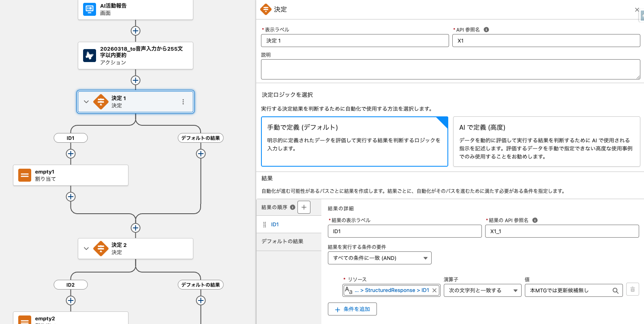The width and height of the screenshot is (644, 324).
Task: Click the empty1 assignment element icon
Action: coord(25,175)
